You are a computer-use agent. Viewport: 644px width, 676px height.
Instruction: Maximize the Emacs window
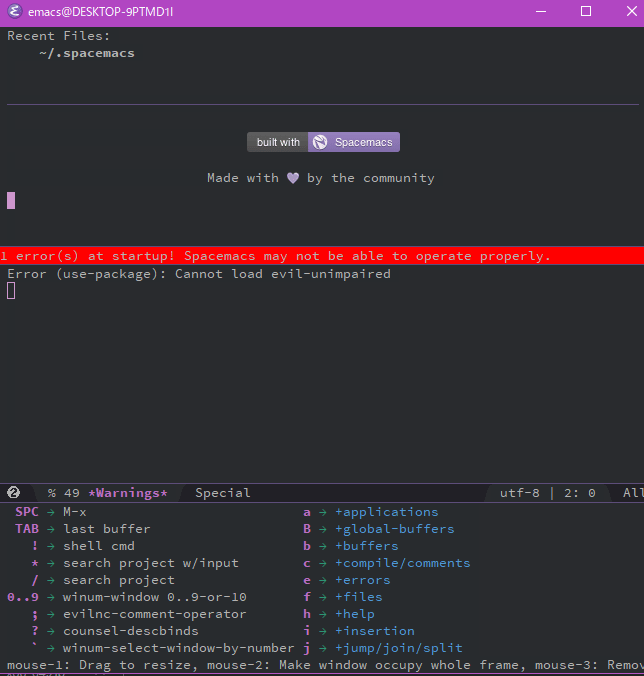tap(586, 11)
